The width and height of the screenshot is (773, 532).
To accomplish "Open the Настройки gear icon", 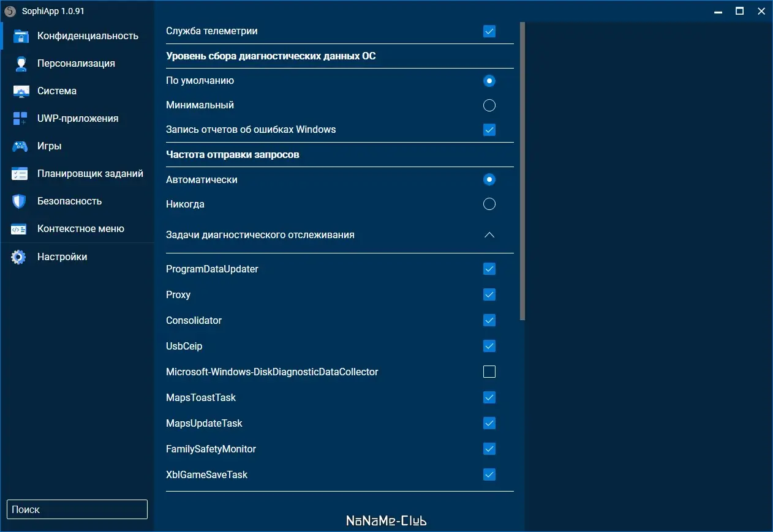I will [x=19, y=257].
